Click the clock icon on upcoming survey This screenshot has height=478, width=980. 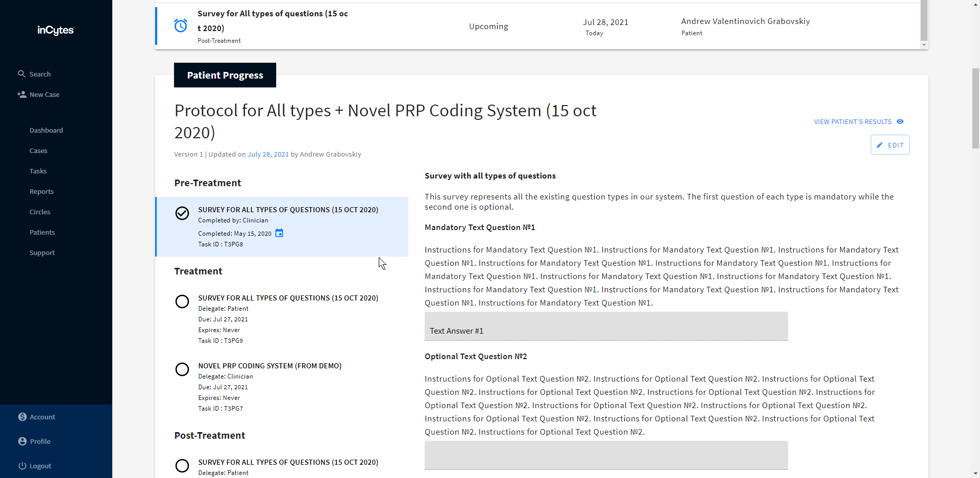181,26
